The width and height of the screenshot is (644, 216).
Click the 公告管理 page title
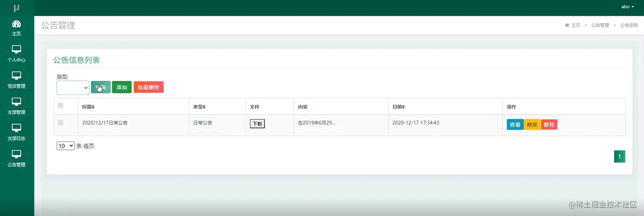[58, 26]
